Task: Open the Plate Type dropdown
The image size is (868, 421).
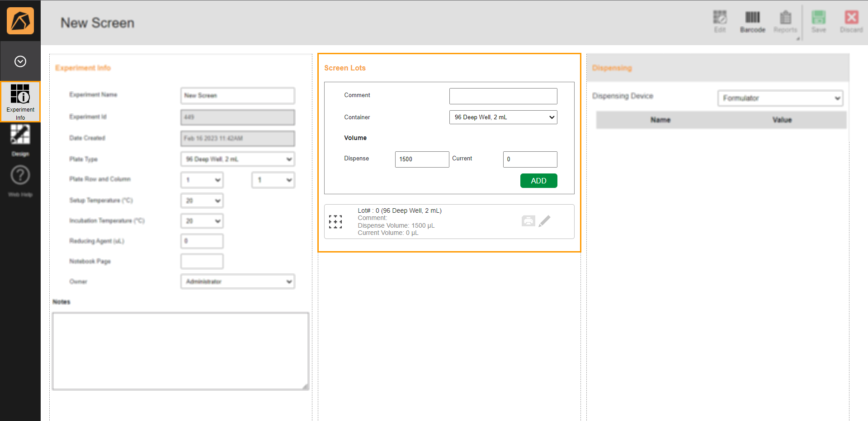Action: click(x=237, y=159)
